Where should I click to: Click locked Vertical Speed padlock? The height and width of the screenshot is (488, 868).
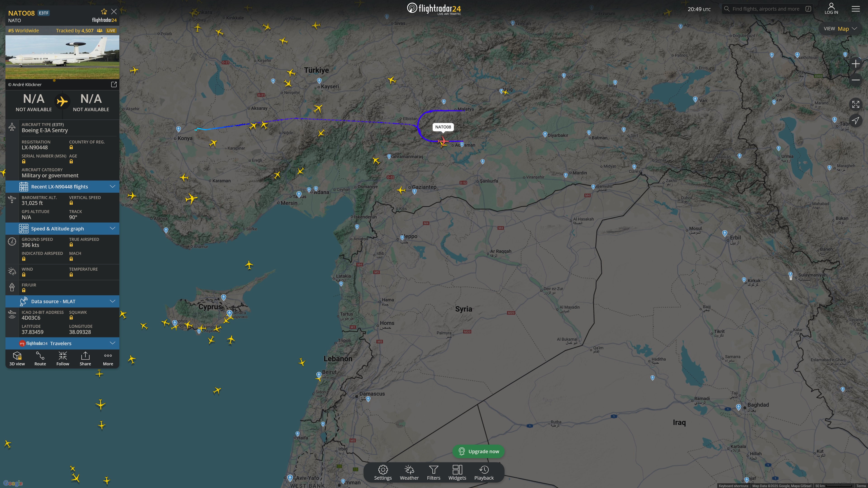coord(71,203)
